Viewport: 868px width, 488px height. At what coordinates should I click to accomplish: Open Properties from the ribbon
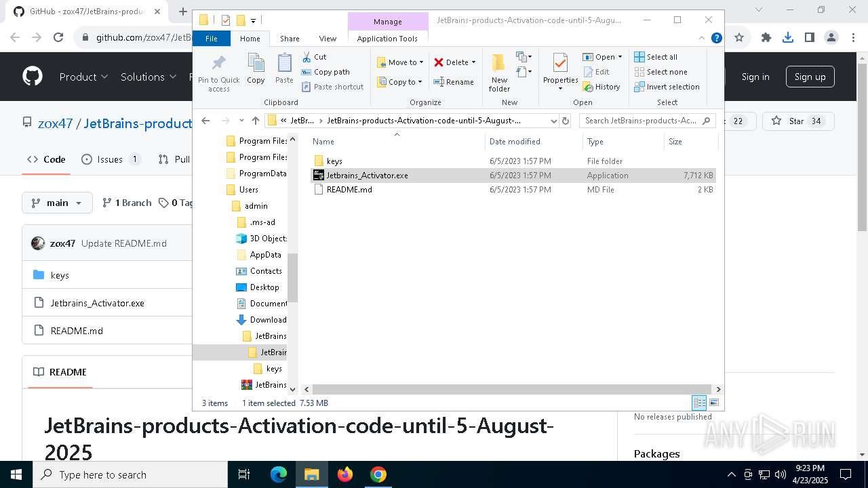click(x=560, y=73)
